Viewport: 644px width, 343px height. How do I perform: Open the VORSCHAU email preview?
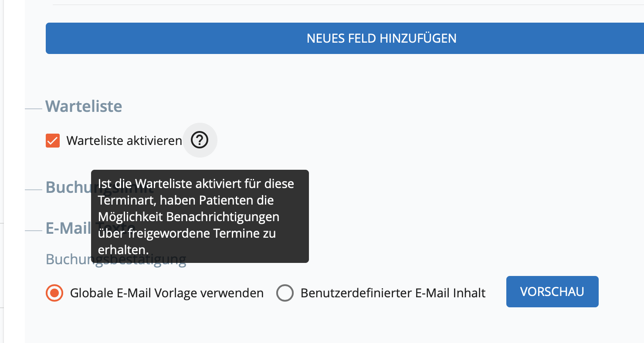pos(552,292)
